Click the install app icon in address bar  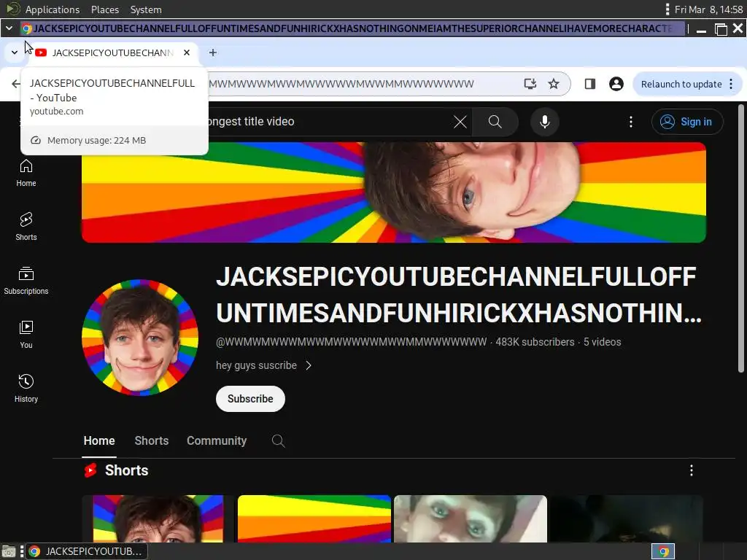pos(530,84)
